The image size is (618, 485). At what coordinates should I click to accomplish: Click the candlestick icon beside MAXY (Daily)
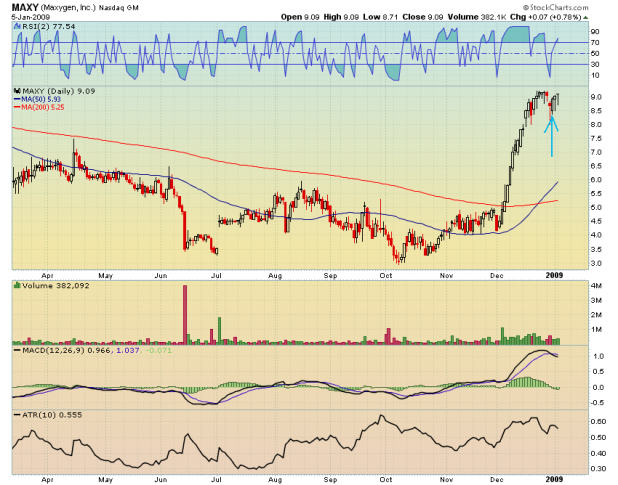click(x=17, y=91)
